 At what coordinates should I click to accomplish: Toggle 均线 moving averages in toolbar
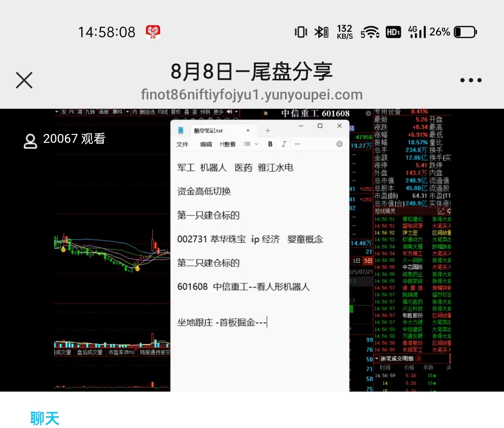163,112
